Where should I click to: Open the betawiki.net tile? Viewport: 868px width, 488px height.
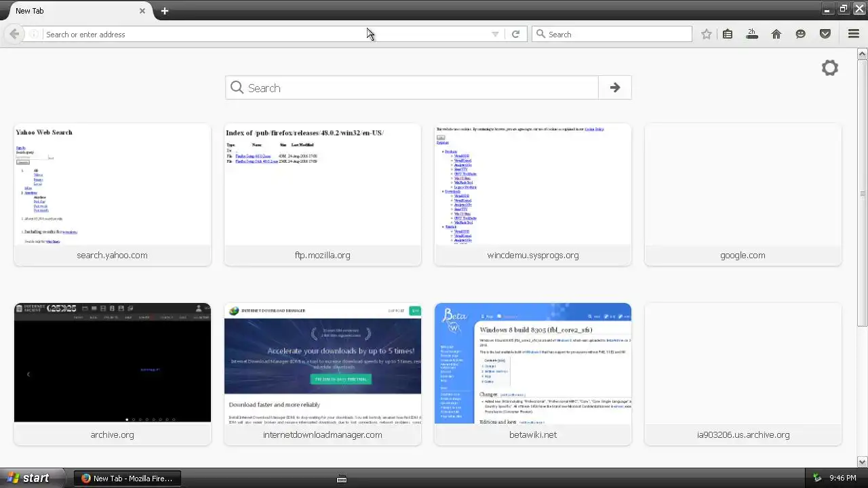pyautogui.click(x=533, y=374)
